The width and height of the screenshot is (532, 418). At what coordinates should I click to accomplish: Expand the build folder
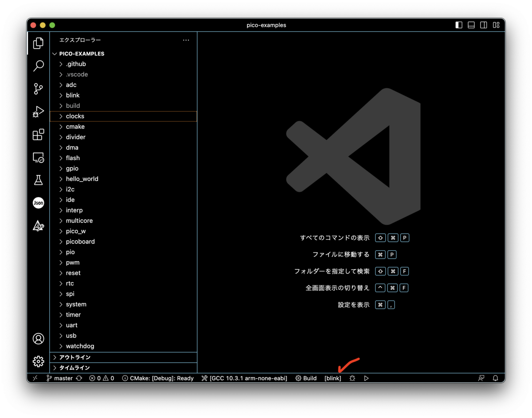(x=123, y=106)
